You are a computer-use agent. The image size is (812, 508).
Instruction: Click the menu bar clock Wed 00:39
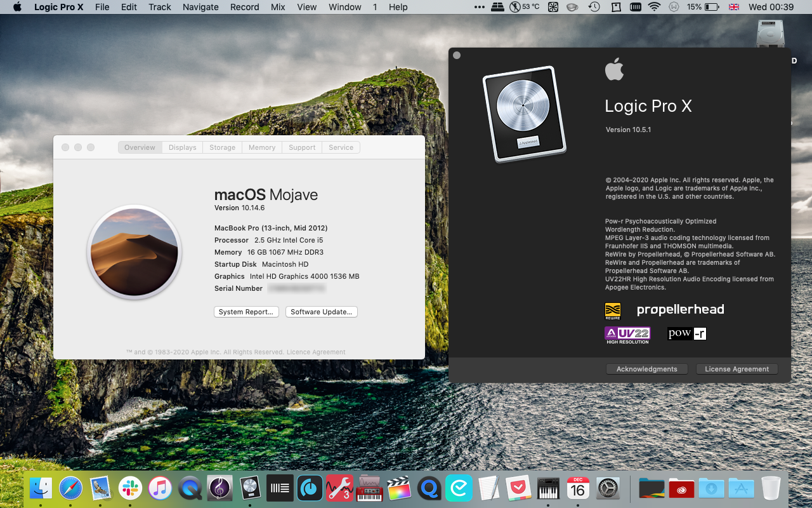[771, 7]
